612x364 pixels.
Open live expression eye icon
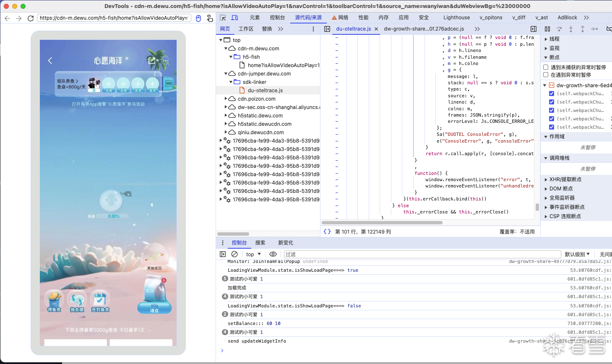(273, 254)
